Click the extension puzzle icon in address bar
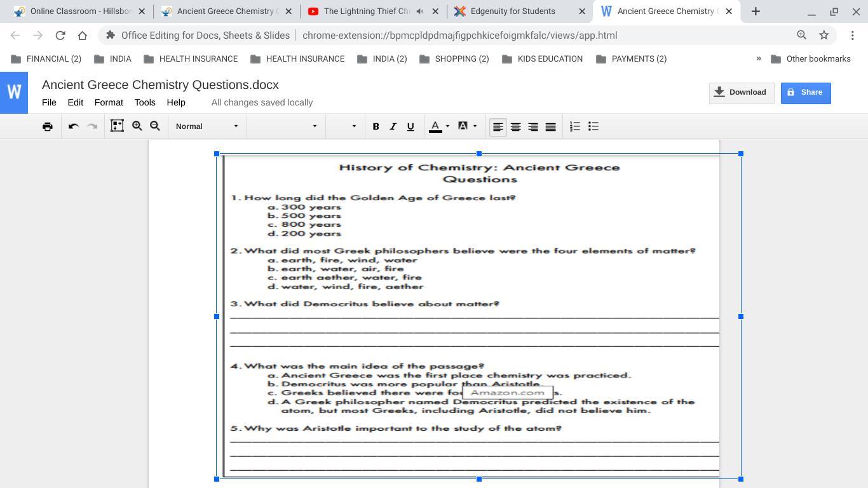 click(x=111, y=36)
